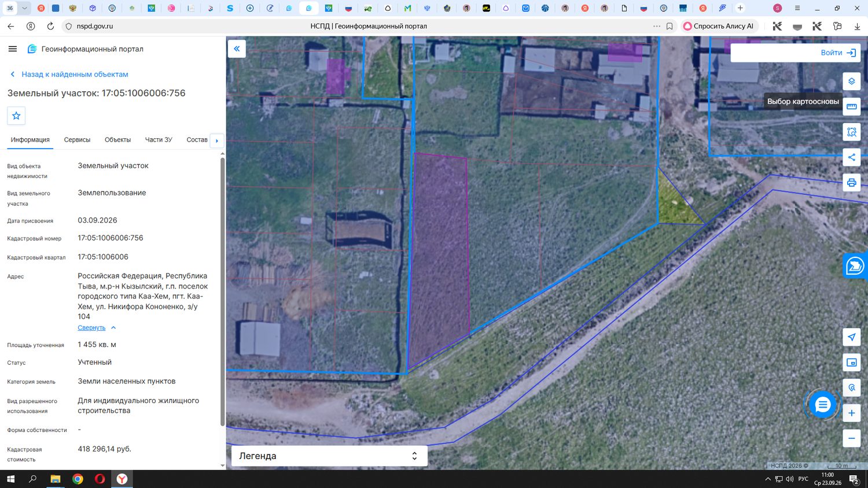Collapse the side panel with double chevron
This screenshot has height=488, width=868.
click(237, 49)
